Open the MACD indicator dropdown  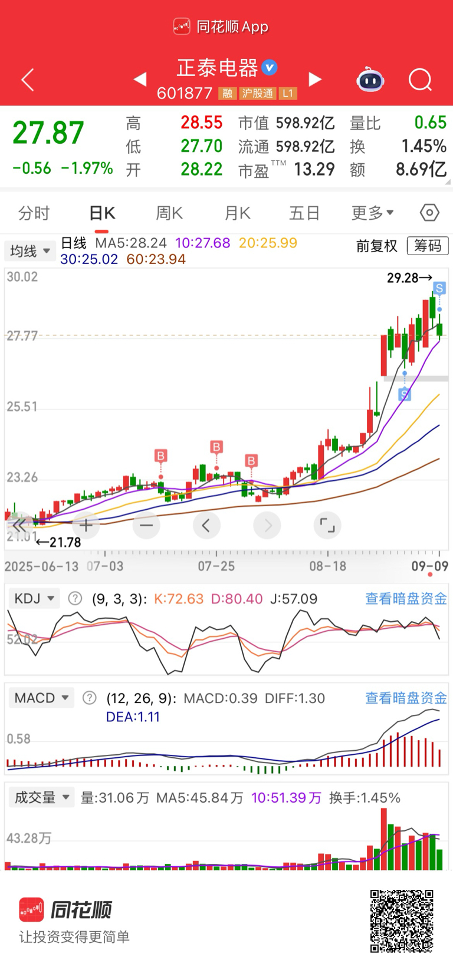(41, 698)
